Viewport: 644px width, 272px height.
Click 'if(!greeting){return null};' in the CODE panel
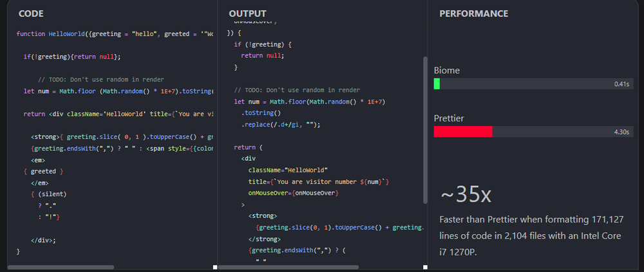pyautogui.click(x=72, y=57)
